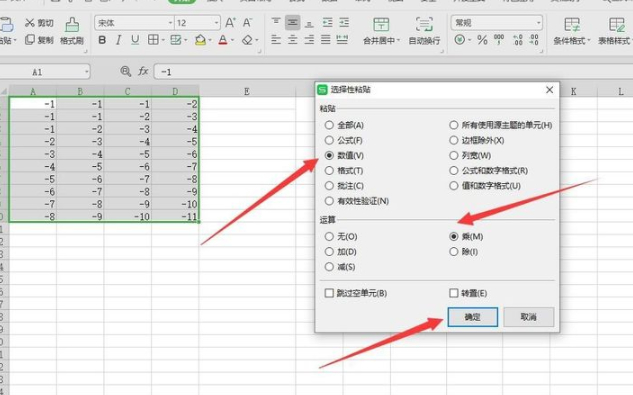This screenshot has width=633, height=395.
Task: Increase indent icon
Action: tap(344, 23)
